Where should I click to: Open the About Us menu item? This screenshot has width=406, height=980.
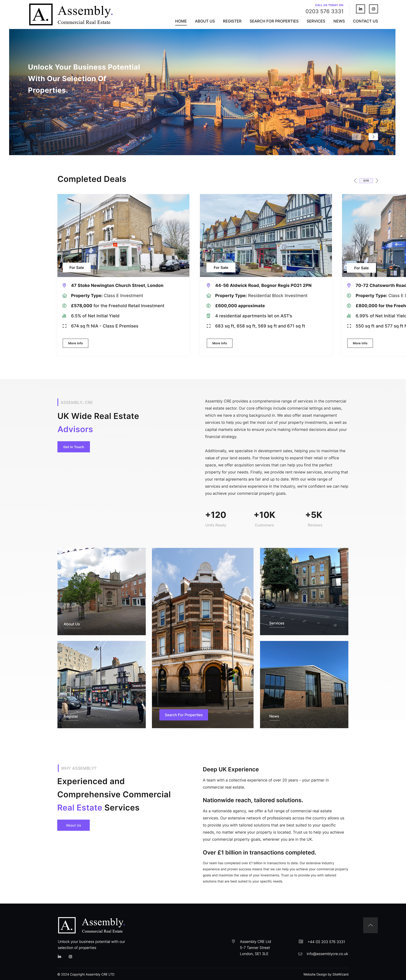click(x=205, y=21)
